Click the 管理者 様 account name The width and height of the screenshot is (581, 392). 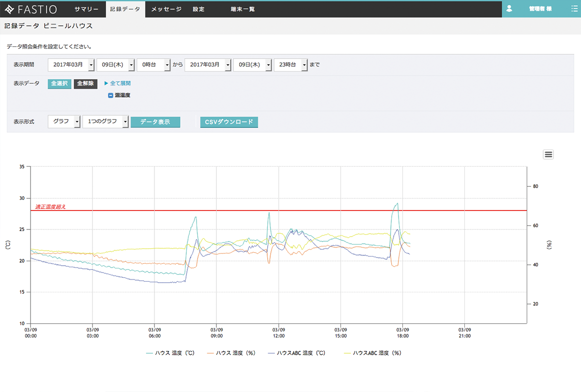(x=540, y=9)
